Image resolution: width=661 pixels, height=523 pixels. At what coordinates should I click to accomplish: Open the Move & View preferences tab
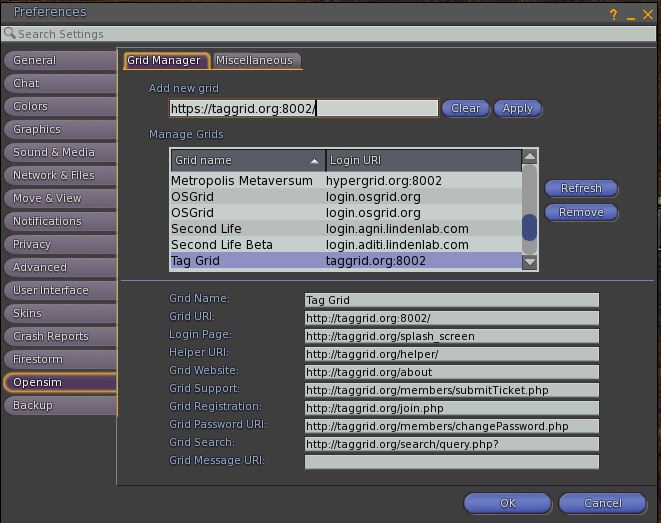click(x=60, y=198)
